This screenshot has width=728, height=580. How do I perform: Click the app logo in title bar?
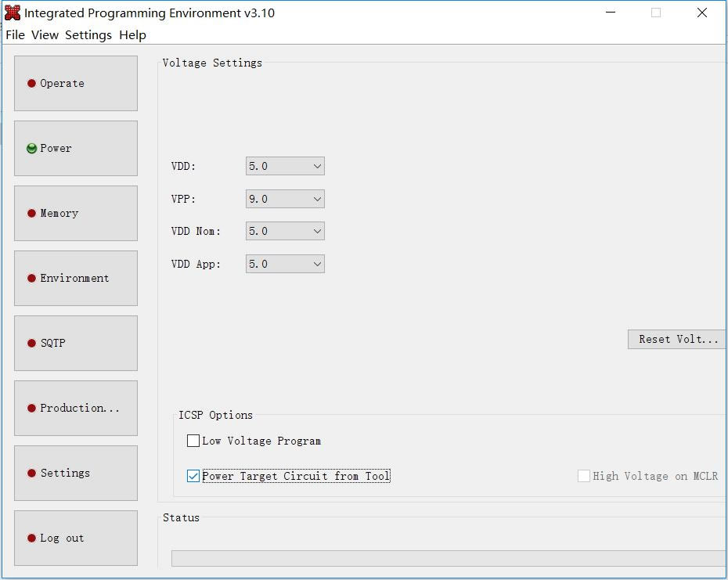[x=13, y=13]
